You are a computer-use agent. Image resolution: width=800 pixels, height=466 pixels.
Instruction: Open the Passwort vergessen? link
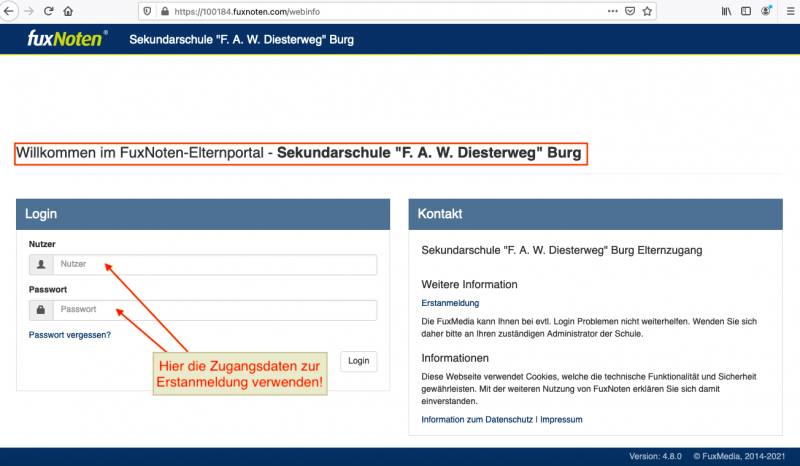pos(69,335)
